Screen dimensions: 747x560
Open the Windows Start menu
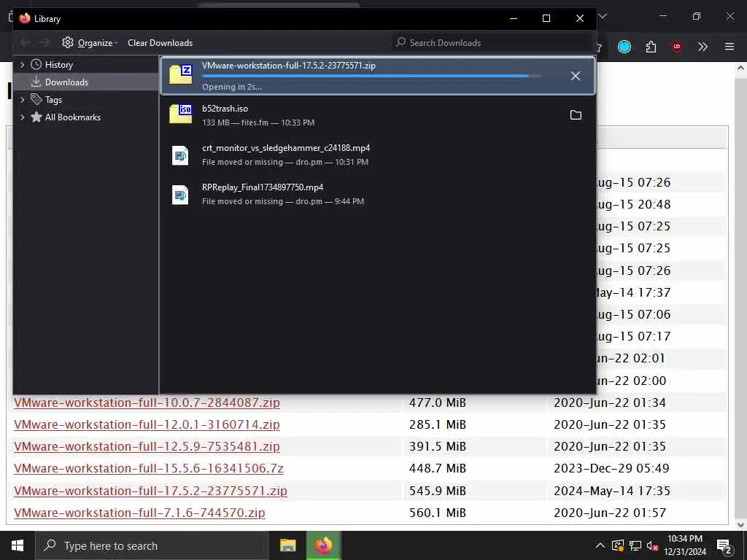coord(18,545)
